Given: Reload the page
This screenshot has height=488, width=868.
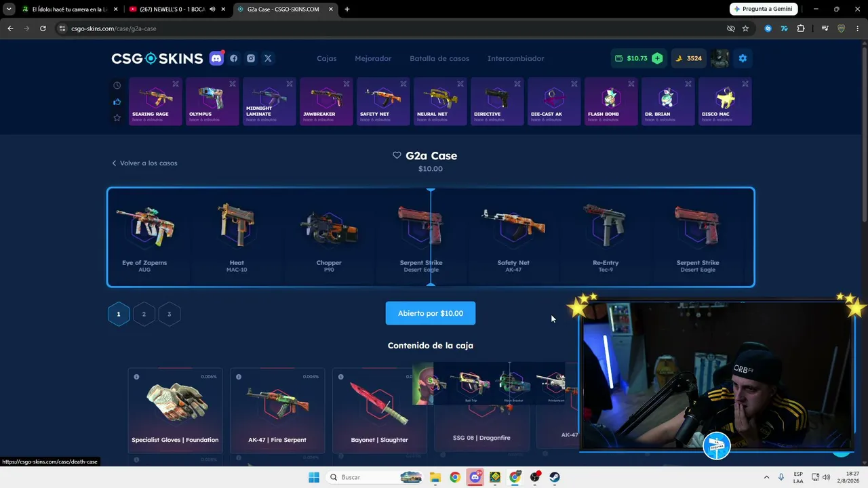Looking at the screenshot, I should coord(43,28).
